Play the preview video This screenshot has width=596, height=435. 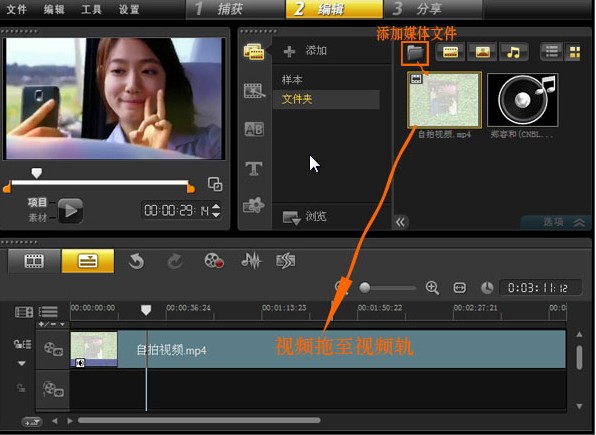[71, 210]
